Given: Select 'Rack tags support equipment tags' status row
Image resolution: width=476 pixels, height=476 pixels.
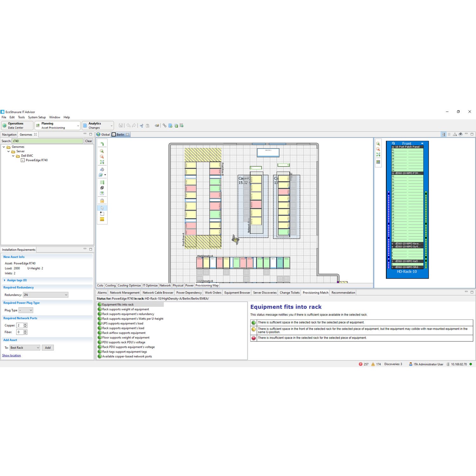Looking at the screenshot, I should coord(124,352).
